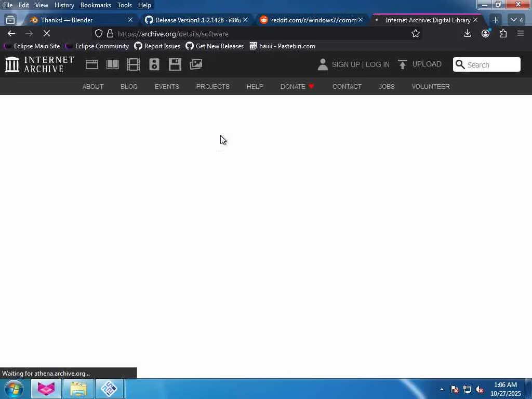Click the upload arrow icon

tap(403, 64)
